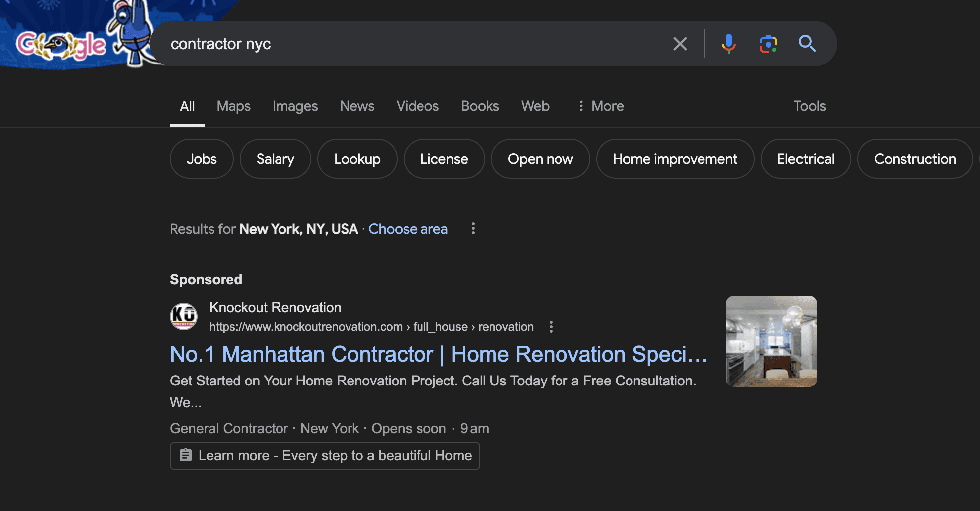Enable the Home improvement filter chip
Screen dimensions: 980x511
pos(675,159)
